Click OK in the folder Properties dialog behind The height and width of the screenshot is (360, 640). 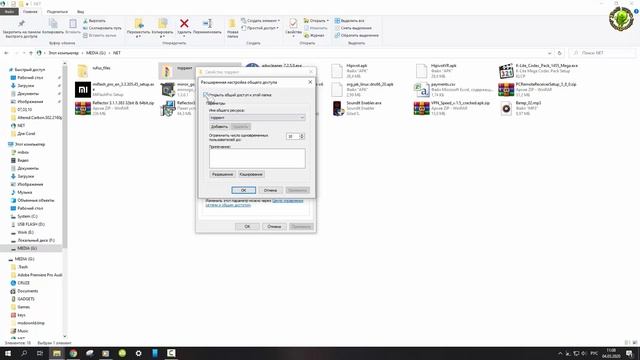click(x=247, y=227)
